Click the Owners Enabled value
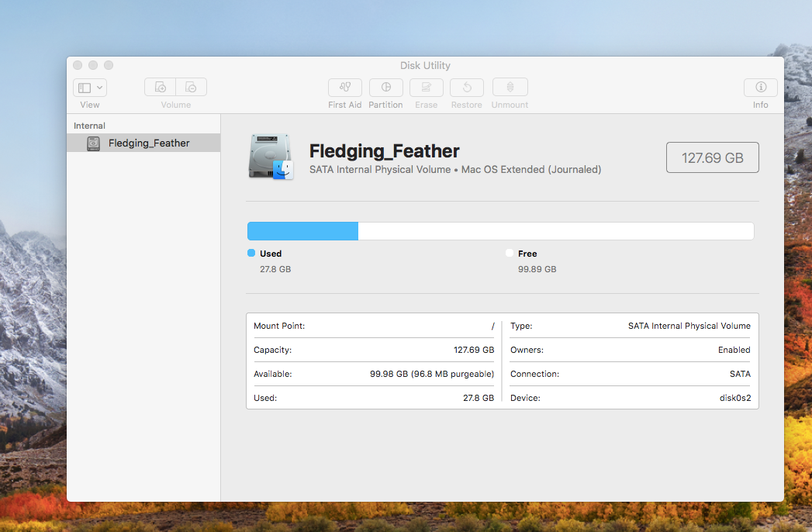This screenshot has width=812, height=532. 734,351
